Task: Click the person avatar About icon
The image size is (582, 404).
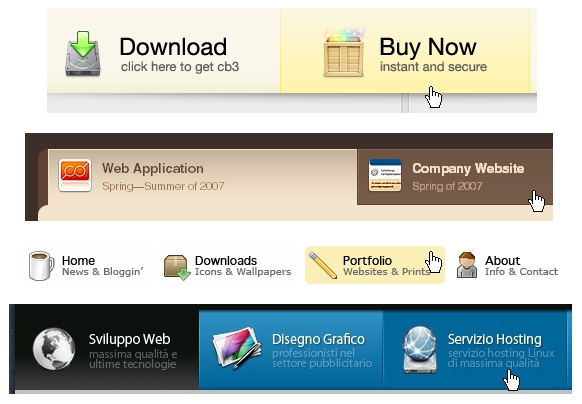Action: click(467, 265)
